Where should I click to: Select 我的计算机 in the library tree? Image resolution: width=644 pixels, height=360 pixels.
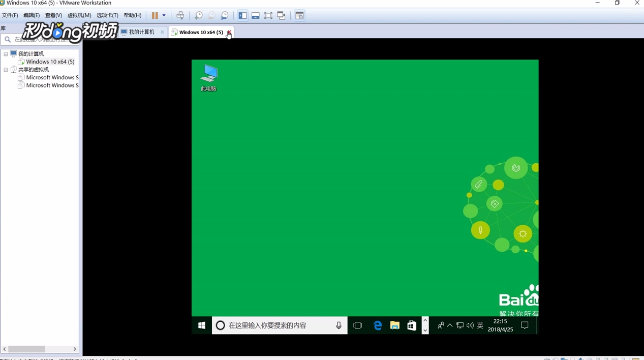[x=31, y=54]
